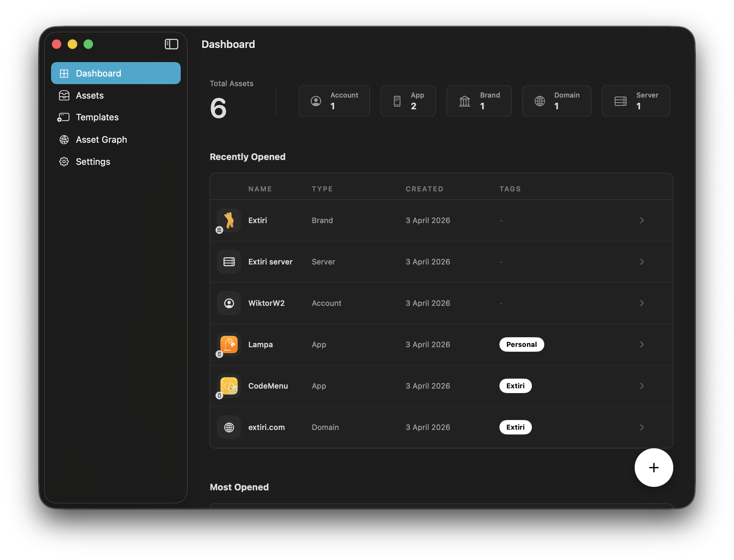Click the WiktorW2 account avatar icon

click(229, 303)
